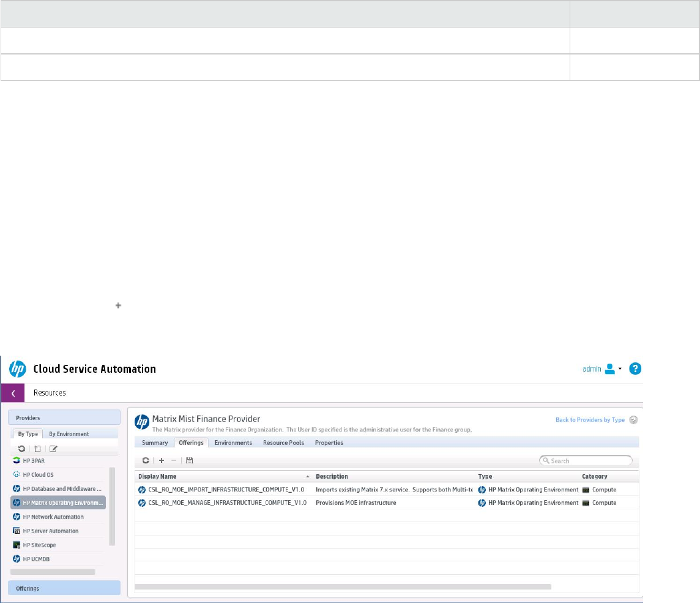The height and width of the screenshot is (603, 700).
Task: Select HP Matrix Operating Environment in provider list
Action: tap(58, 503)
